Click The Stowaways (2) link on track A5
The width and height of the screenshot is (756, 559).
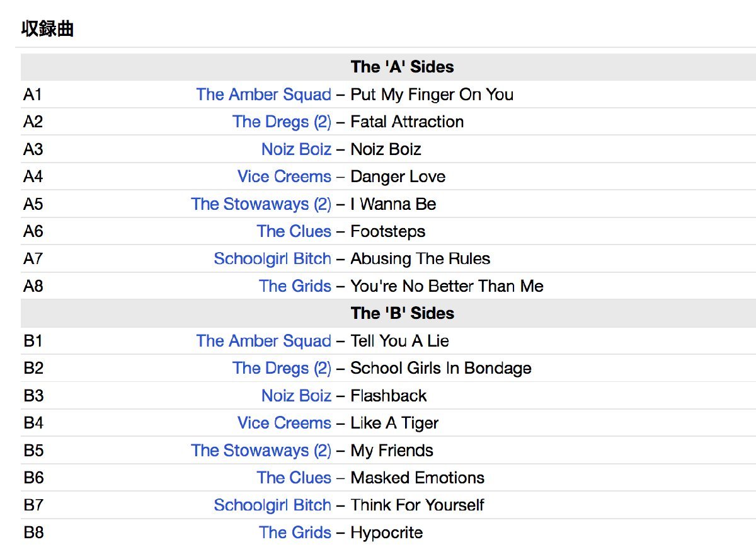click(261, 204)
